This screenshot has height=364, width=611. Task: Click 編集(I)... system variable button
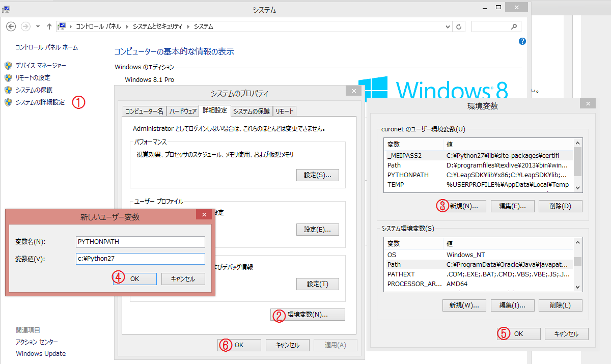point(512,305)
